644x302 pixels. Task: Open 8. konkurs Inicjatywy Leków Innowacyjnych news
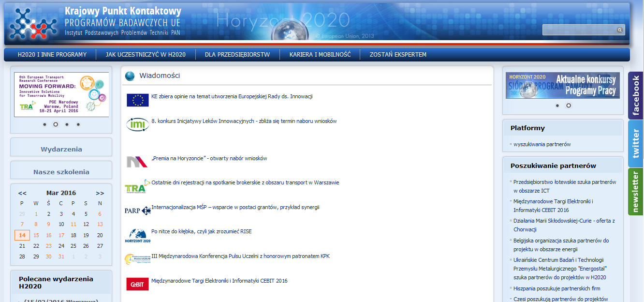click(x=244, y=121)
